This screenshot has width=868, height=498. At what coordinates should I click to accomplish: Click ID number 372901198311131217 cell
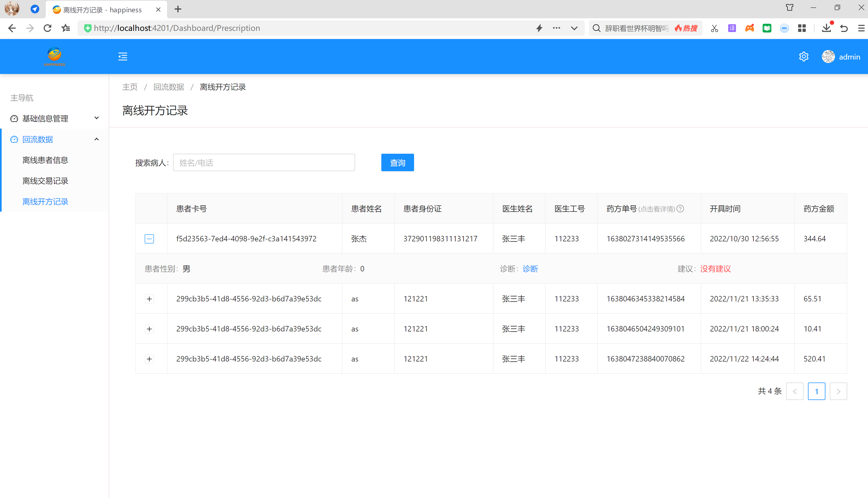[x=443, y=239]
